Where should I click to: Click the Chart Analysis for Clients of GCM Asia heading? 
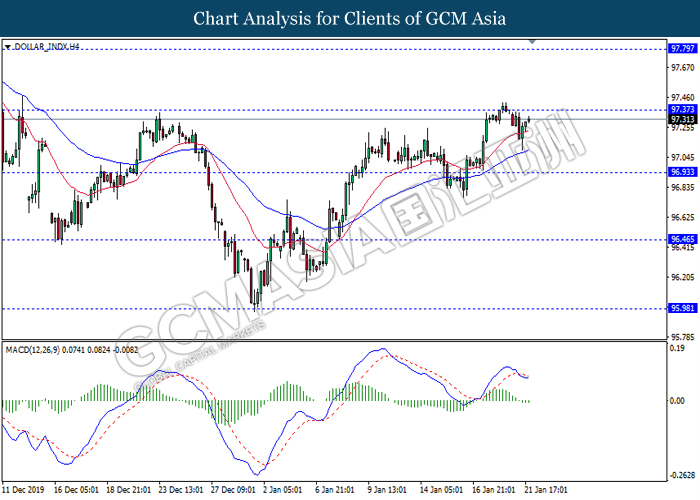(350, 18)
